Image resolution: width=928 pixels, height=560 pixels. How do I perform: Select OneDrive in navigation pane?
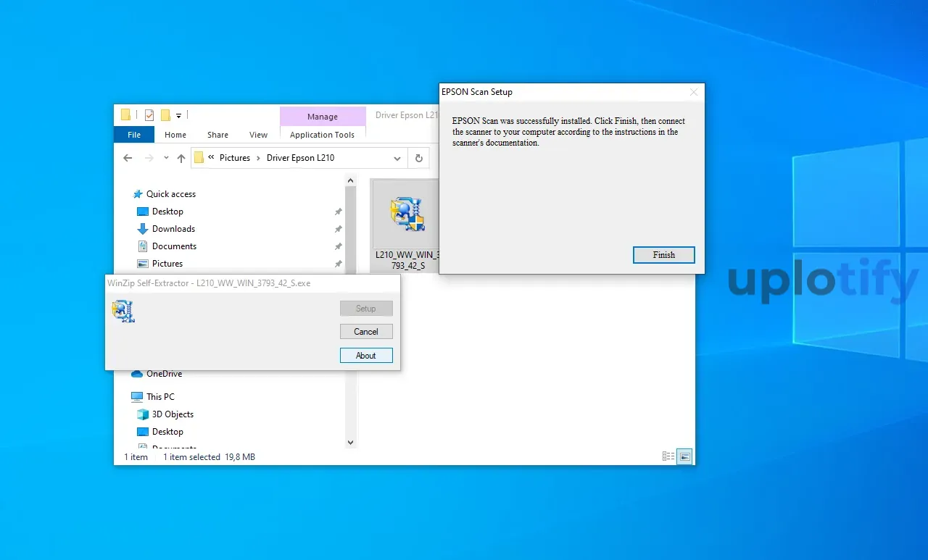click(164, 374)
